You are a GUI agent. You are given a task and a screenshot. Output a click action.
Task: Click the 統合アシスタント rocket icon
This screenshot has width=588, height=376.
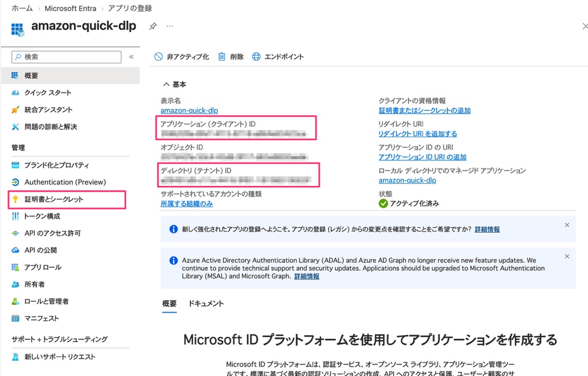(x=15, y=109)
